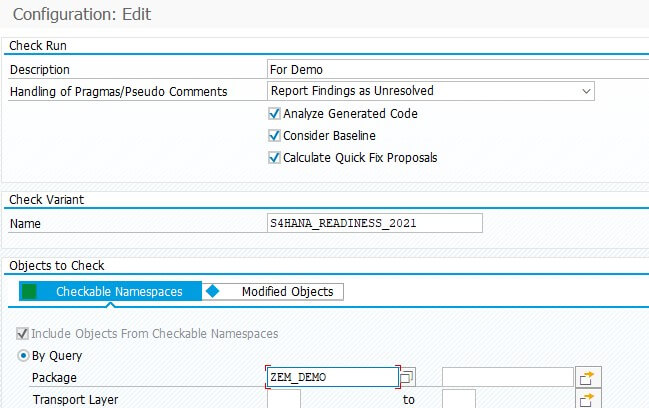Click the Package upper range field

coord(508,377)
